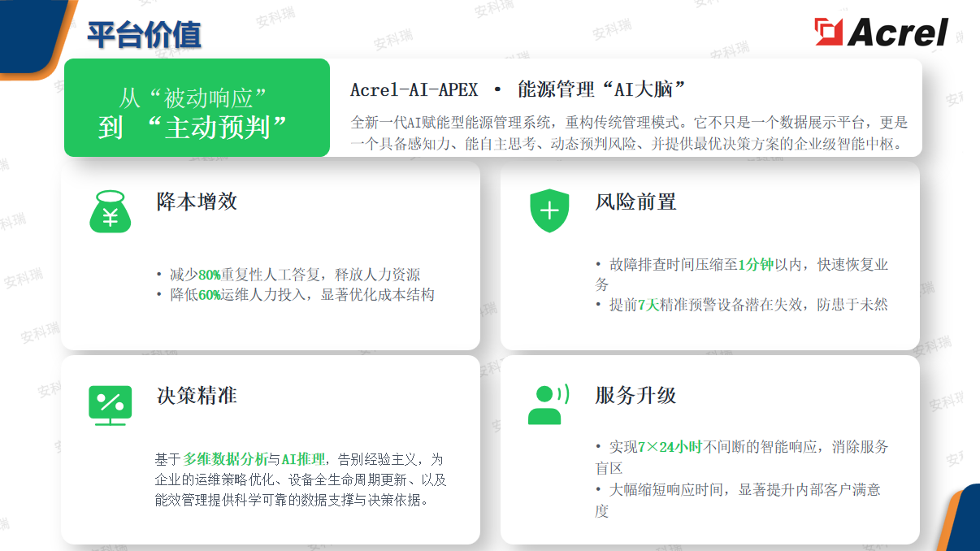The image size is (980, 551).
Task: Click the Acrel logo
Action: coord(882,33)
